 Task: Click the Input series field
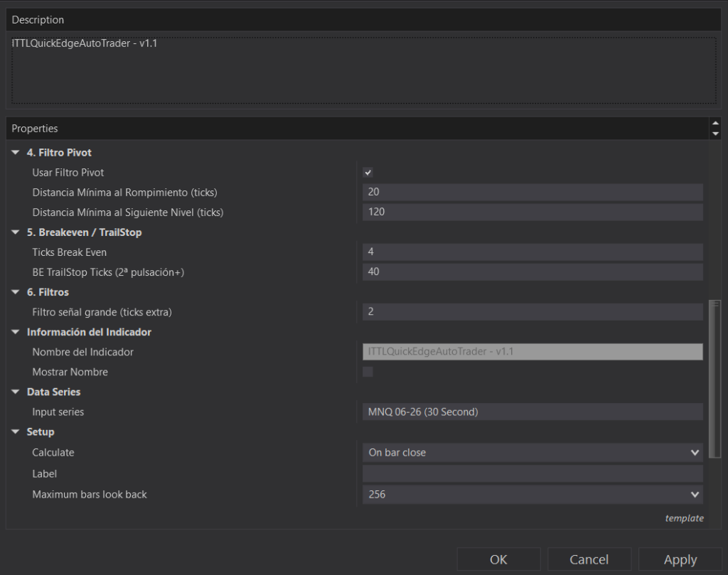pos(532,412)
